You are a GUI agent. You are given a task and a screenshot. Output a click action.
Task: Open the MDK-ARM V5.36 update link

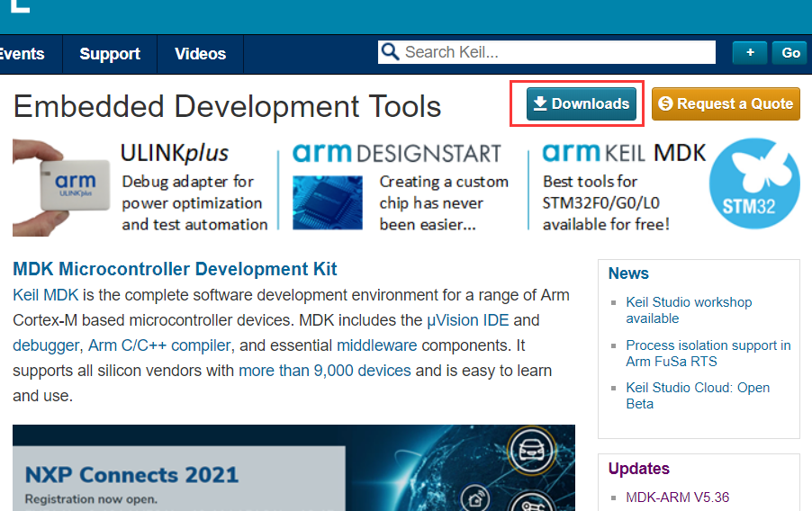(x=677, y=498)
